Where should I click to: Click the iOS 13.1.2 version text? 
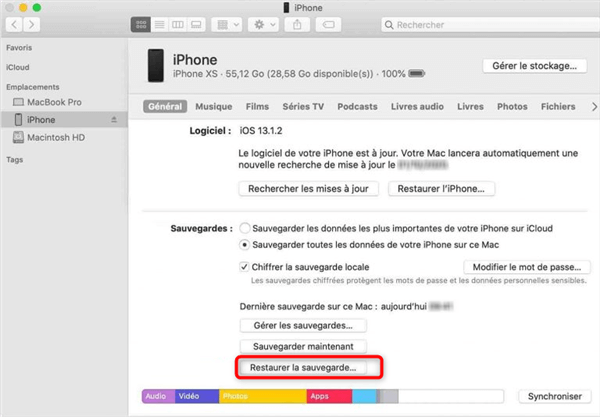click(261, 131)
